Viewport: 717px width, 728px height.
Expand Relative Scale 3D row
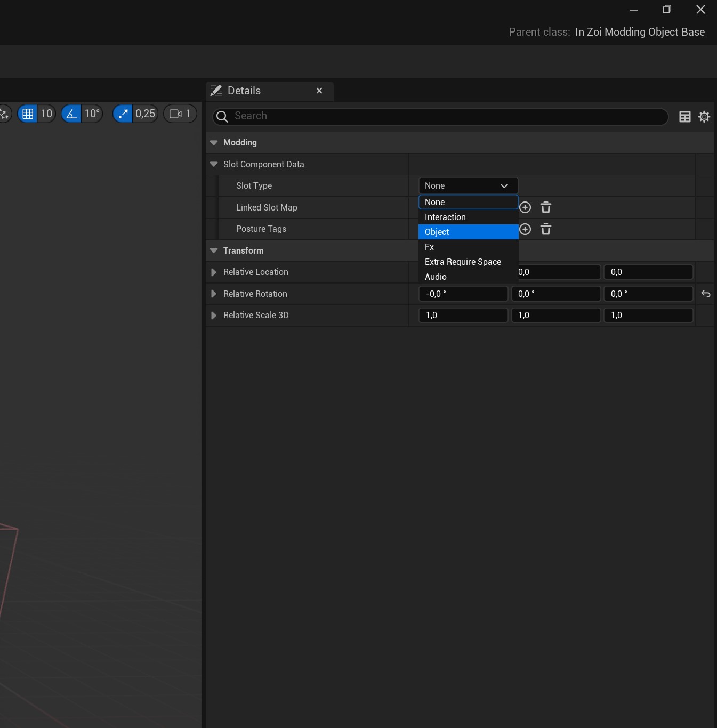pos(214,316)
